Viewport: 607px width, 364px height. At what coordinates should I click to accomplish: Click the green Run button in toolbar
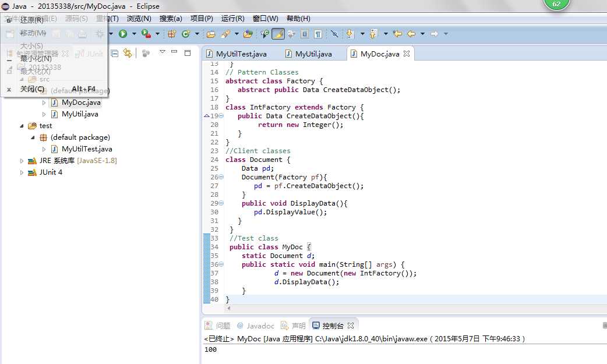[123, 34]
